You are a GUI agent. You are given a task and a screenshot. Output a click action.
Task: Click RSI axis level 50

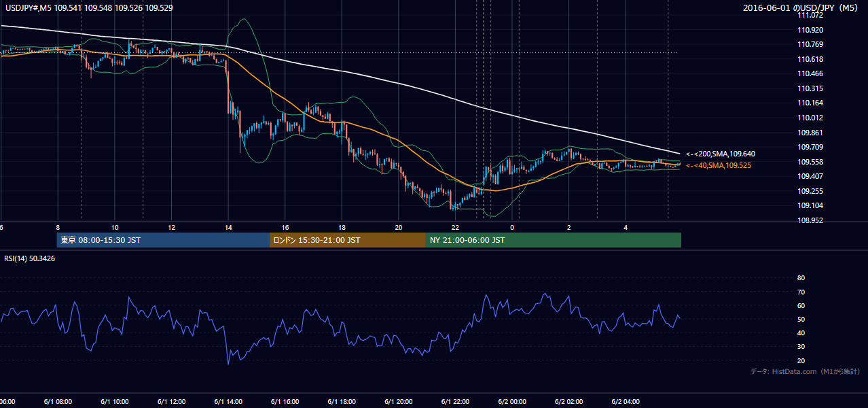(x=801, y=319)
